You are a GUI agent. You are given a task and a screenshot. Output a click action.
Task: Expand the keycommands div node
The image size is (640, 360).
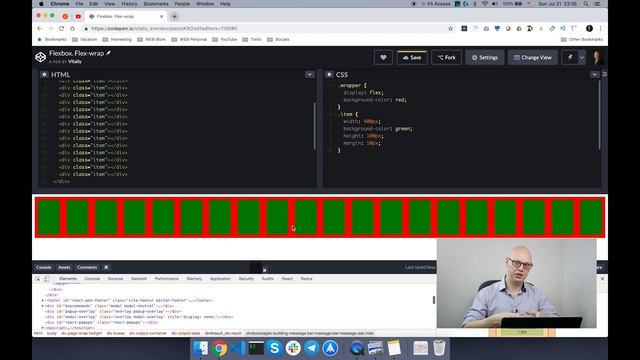click(x=42, y=306)
